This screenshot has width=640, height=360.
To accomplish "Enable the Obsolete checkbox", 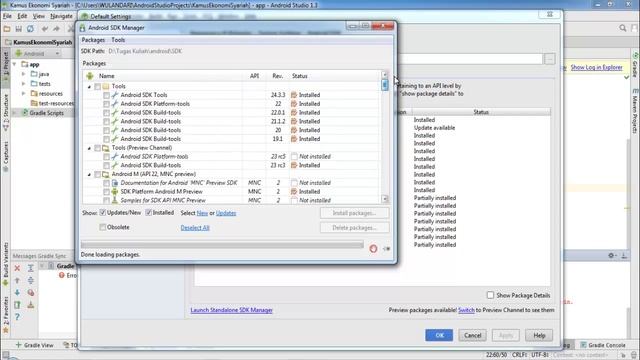I will [103, 227].
